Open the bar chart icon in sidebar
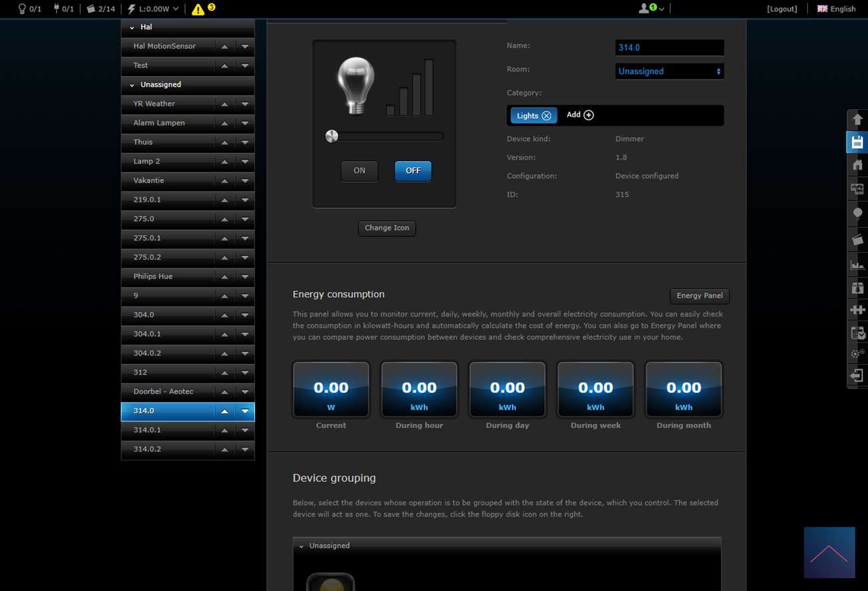Viewport: 868px width, 591px height. click(x=857, y=264)
